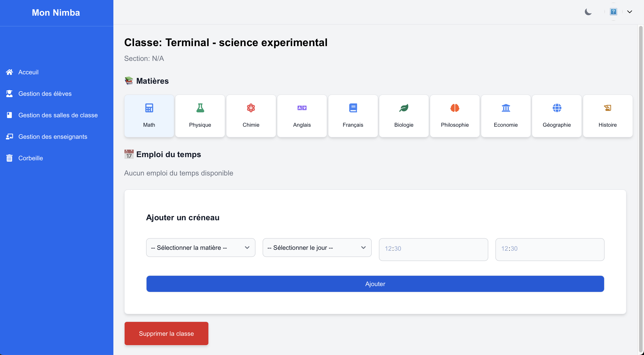Click the Math calculator icon

click(149, 108)
